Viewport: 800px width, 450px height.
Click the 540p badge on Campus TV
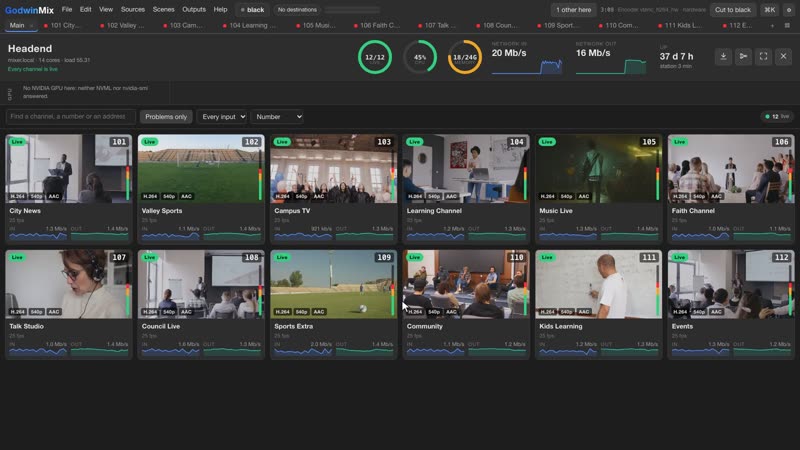click(302, 196)
